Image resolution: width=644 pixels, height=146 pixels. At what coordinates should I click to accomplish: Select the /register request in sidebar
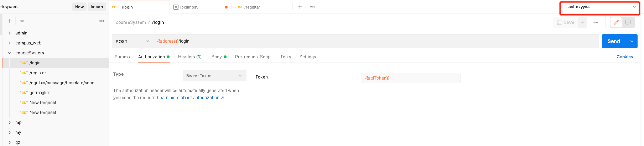[x=38, y=73]
